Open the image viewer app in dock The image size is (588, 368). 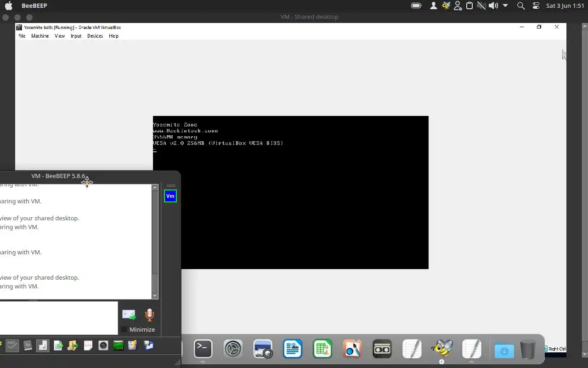263,349
